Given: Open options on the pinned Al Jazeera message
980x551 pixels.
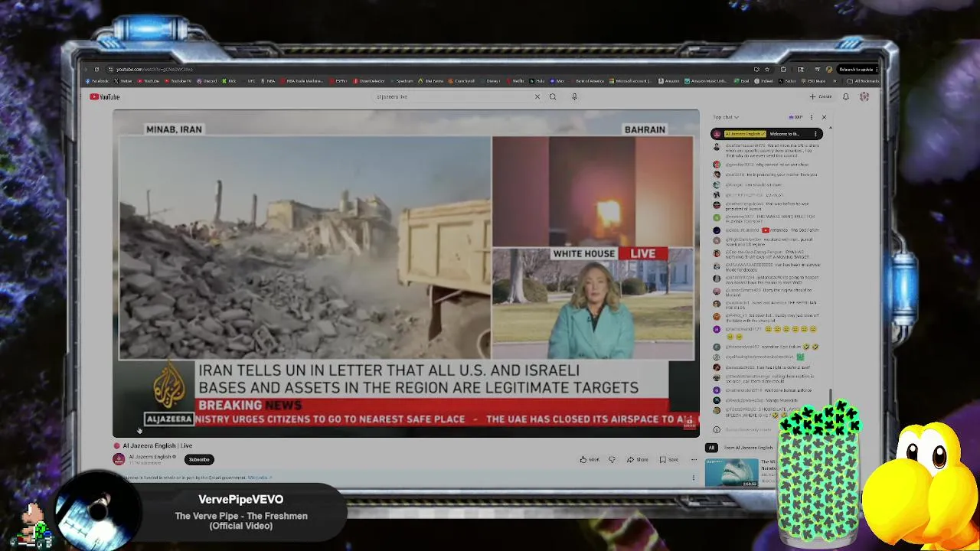Looking at the screenshot, I should (x=815, y=134).
